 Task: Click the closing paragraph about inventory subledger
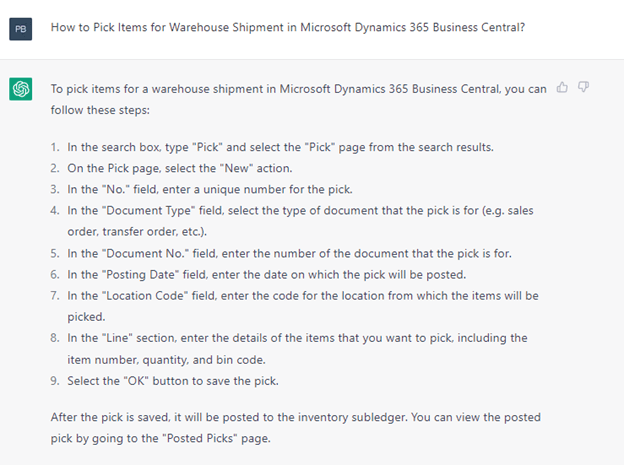(x=296, y=428)
